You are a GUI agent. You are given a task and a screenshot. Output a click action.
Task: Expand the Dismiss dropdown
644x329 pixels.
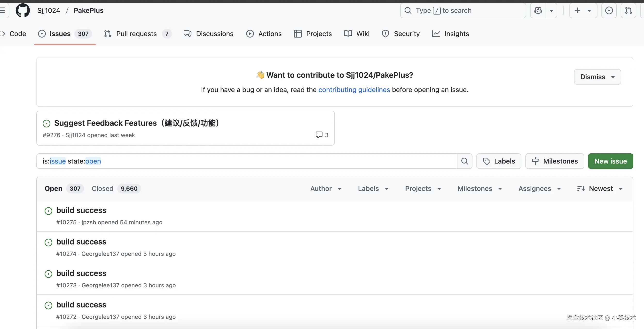(x=597, y=77)
